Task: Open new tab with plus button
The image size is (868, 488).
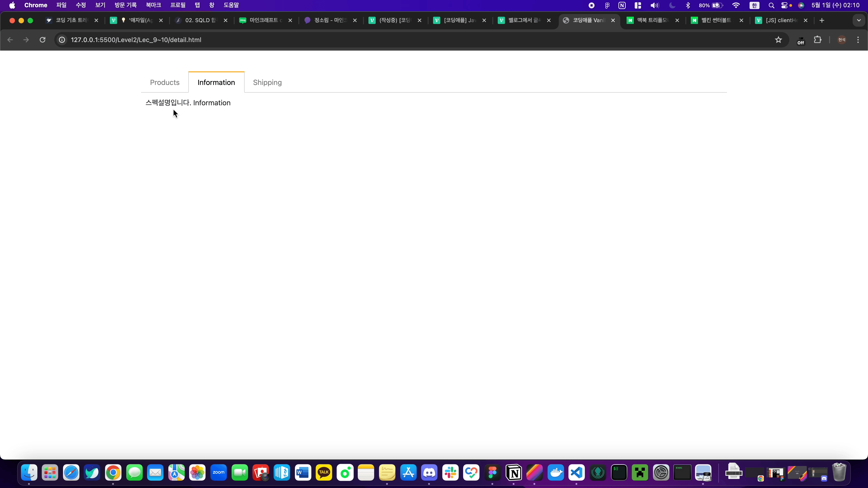Action: (821, 20)
